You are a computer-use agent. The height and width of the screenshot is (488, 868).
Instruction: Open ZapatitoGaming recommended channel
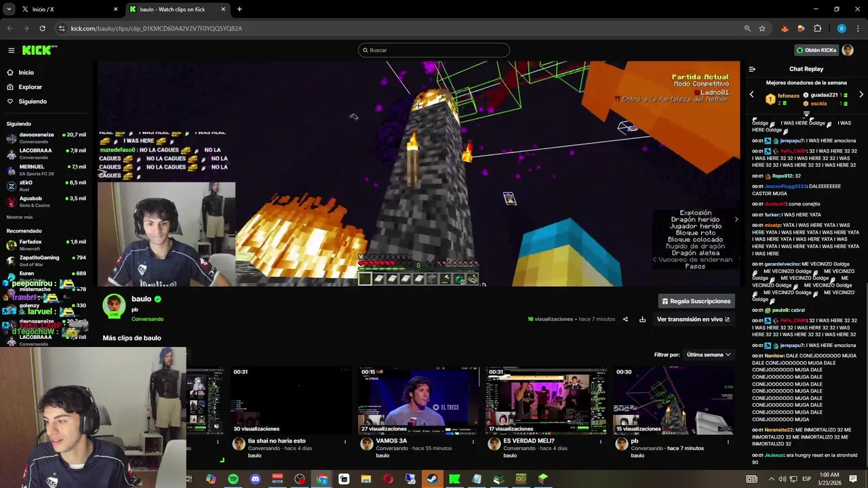tap(46, 261)
